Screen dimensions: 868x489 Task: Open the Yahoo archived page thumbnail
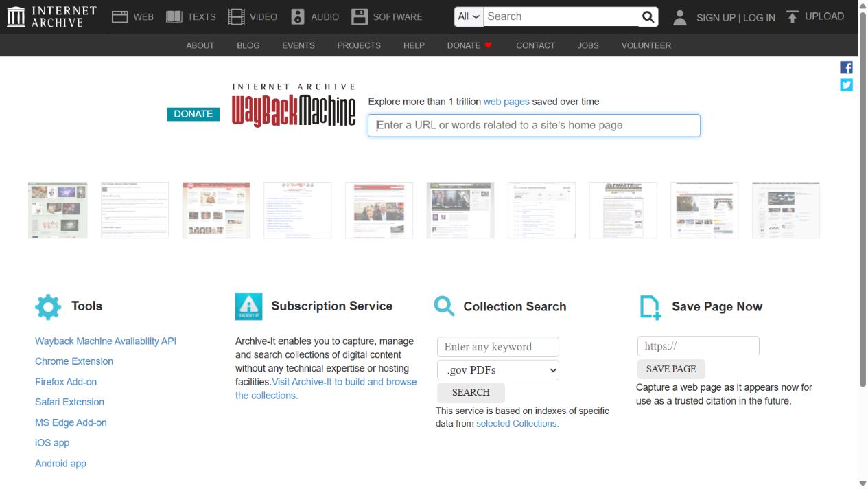[x=298, y=210]
